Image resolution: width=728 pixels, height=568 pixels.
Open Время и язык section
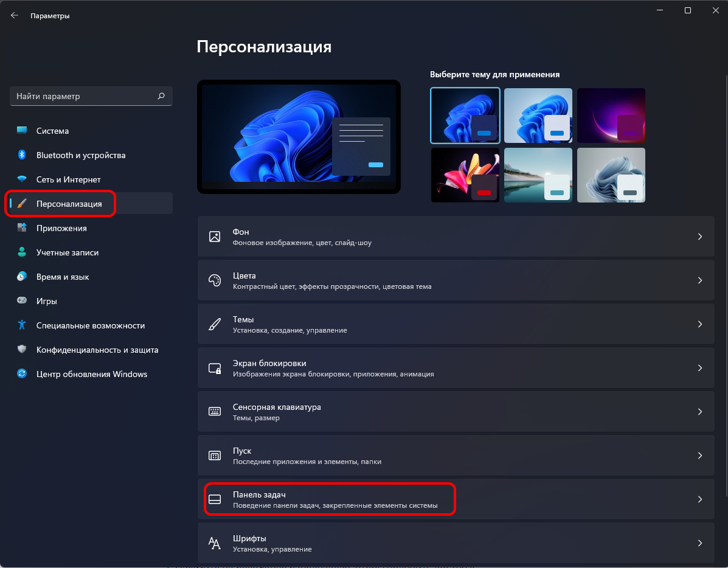point(91,276)
